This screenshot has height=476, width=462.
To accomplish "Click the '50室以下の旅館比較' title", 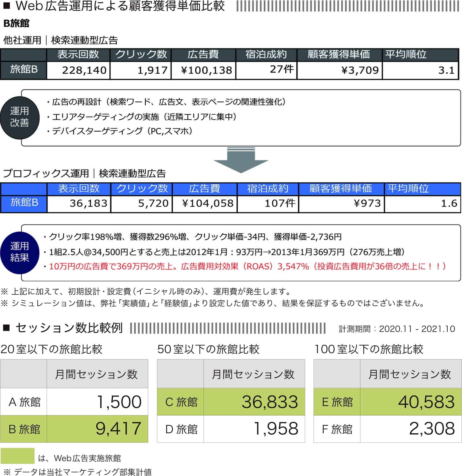I will click(x=208, y=349).
